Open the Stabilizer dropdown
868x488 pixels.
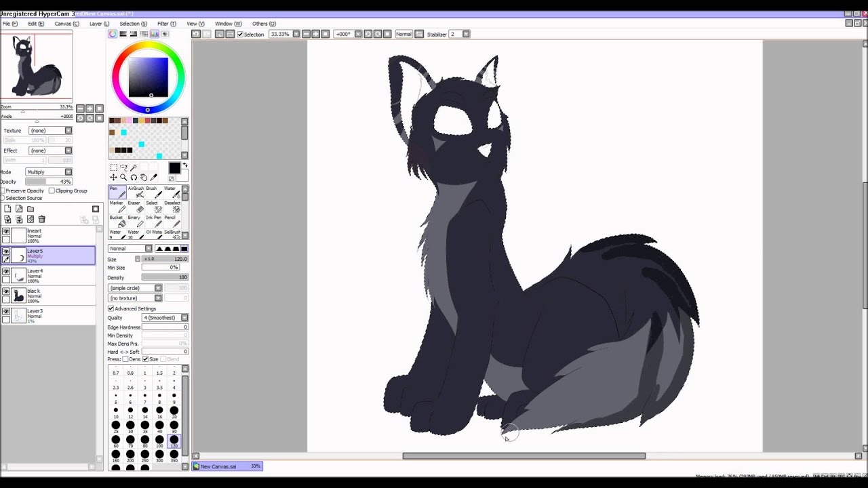pyautogui.click(x=460, y=34)
